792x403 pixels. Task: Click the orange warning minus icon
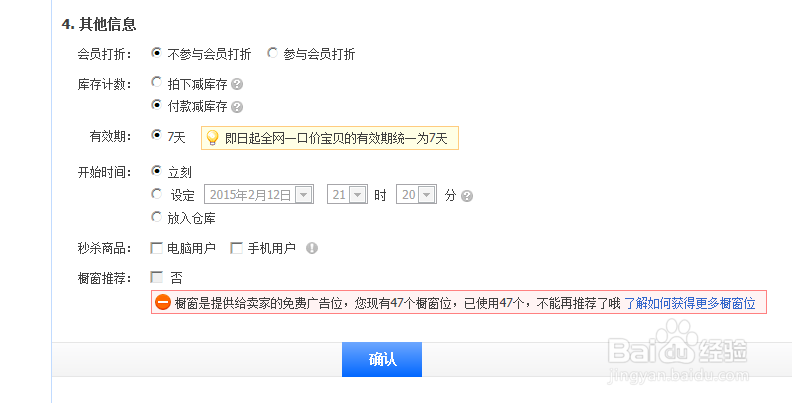point(163,302)
